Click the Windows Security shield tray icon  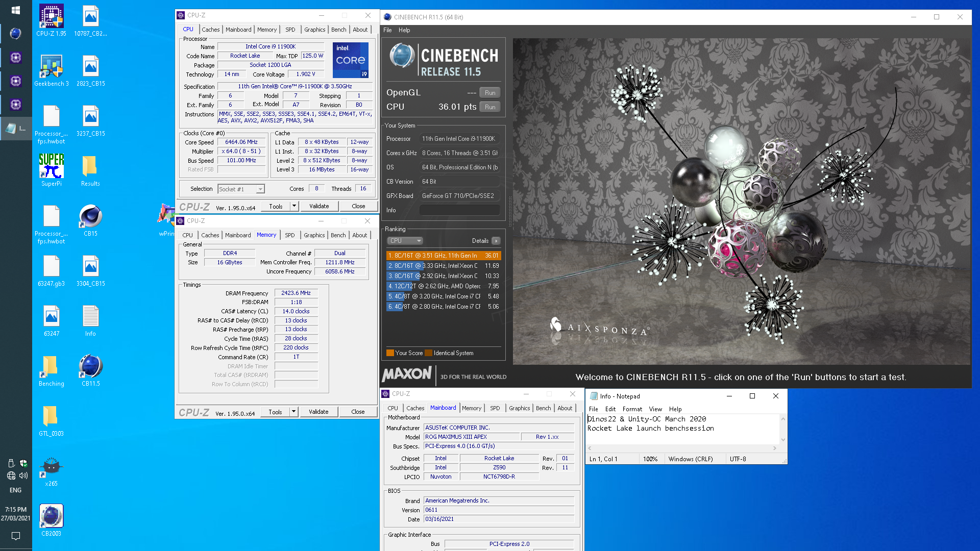pyautogui.click(x=23, y=463)
